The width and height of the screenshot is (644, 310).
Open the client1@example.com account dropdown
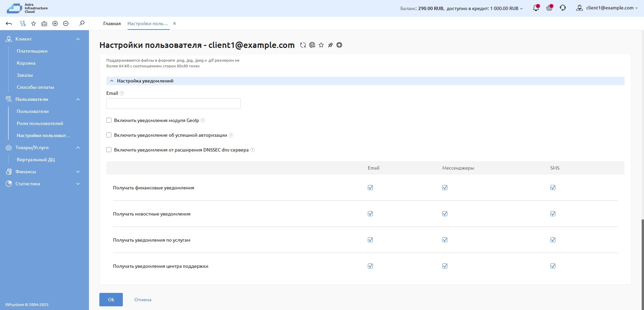pyautogui.click(x=612, y=8)
